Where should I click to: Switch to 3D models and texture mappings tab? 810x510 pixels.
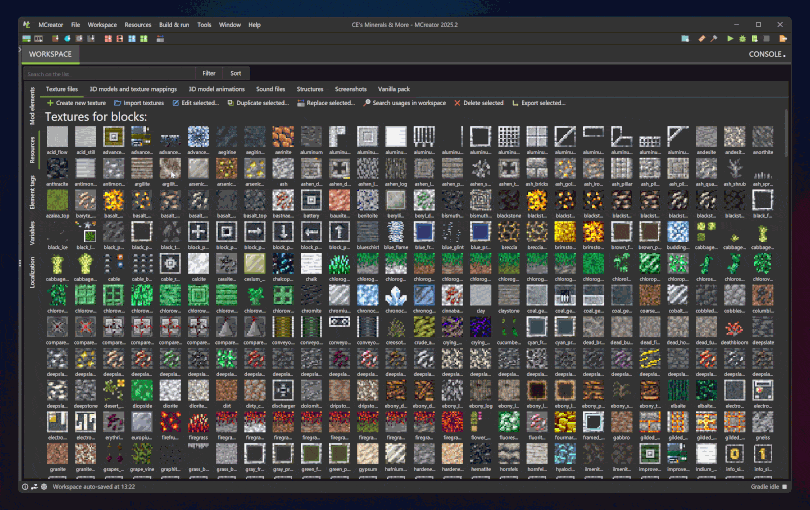tap(133, 89)
